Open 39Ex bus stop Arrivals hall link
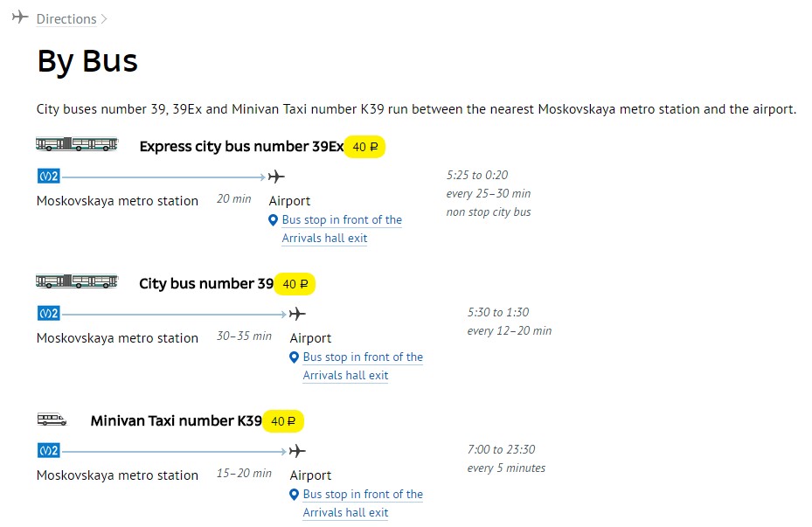Image resolution: width=812 pixels, height=527 pixels. pyautogui.click(x=342, y=229)
